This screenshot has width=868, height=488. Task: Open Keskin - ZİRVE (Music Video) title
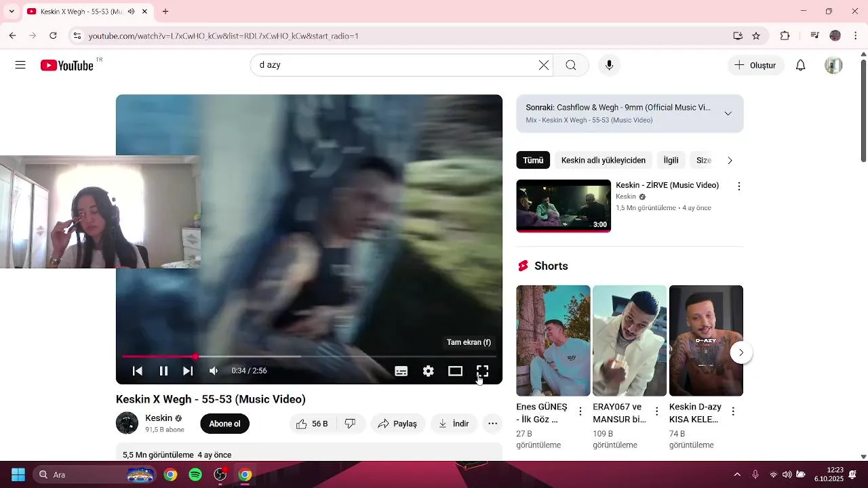click(x=667, y=185)
